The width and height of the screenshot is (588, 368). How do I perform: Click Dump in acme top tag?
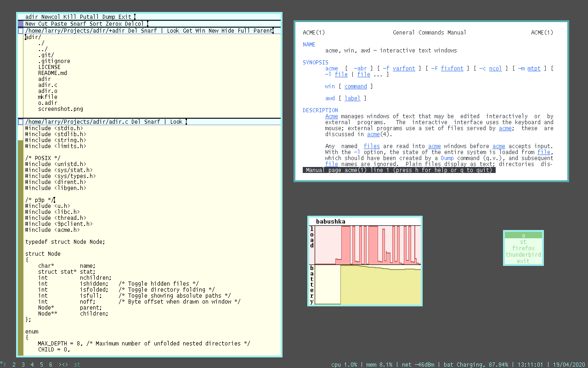coord(108,17)
